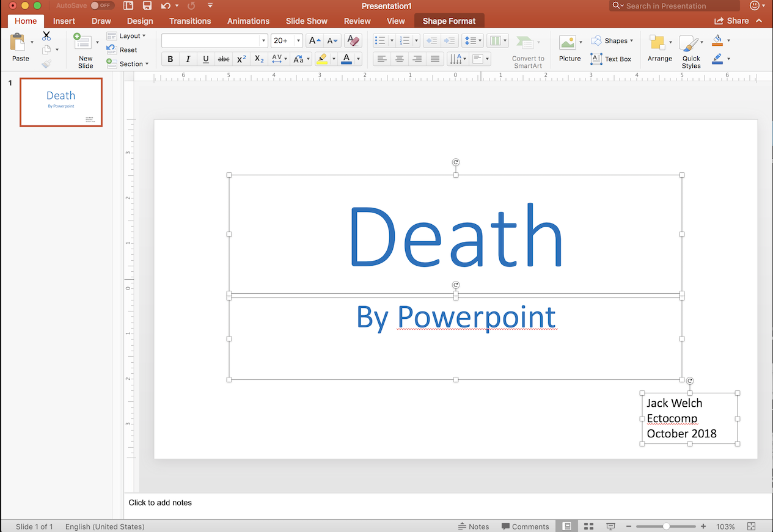The width and height of the screenshot is (773, 532).
Task: Click the Arrange icon
Action: (x=659, y=49)
